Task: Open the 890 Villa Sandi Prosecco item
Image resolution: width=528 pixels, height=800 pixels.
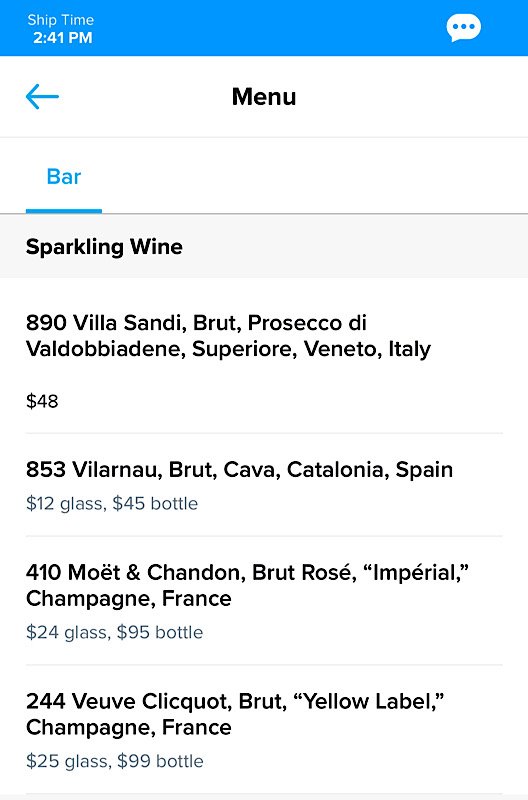Action: click(264, 356)
